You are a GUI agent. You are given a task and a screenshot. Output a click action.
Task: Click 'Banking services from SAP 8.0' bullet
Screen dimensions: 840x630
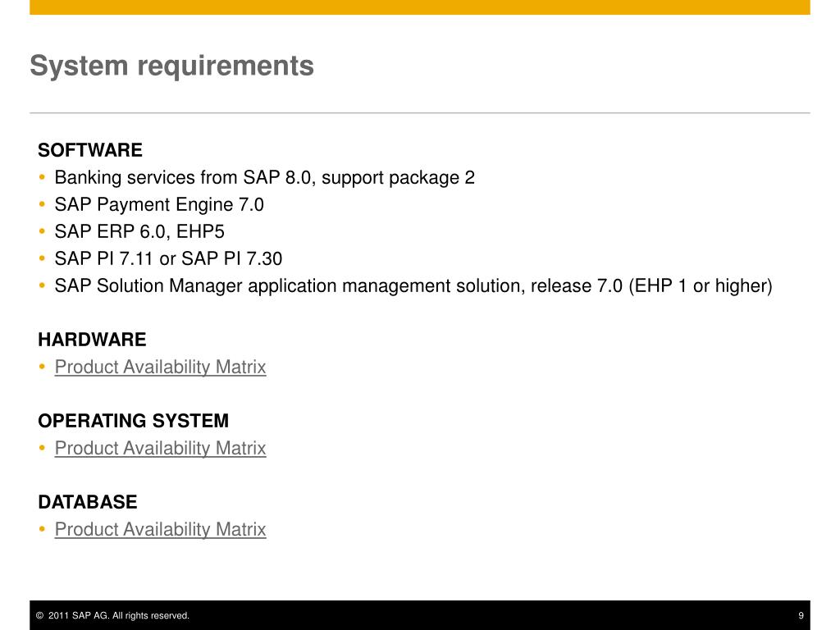(x=265, y=178)
